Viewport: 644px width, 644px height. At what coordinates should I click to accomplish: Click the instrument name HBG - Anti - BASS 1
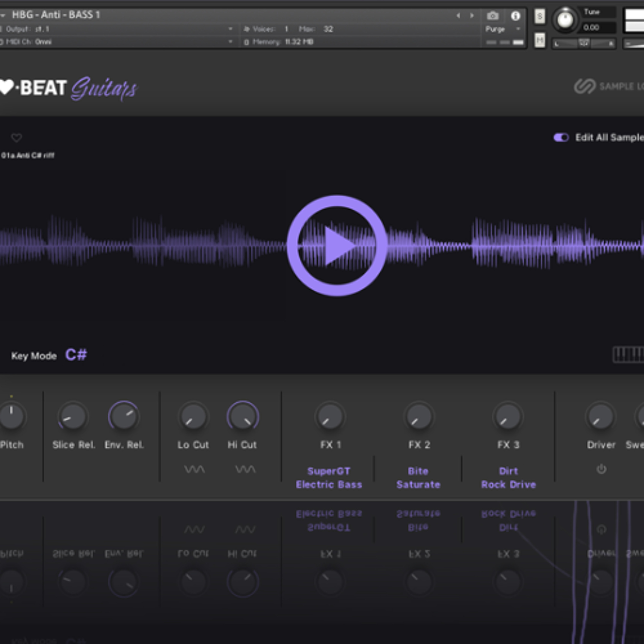[x=56, y=15]
